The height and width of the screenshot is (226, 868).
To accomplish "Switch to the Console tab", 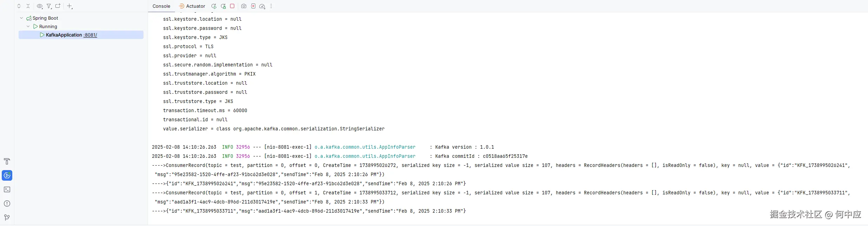I will coord(161,6).
